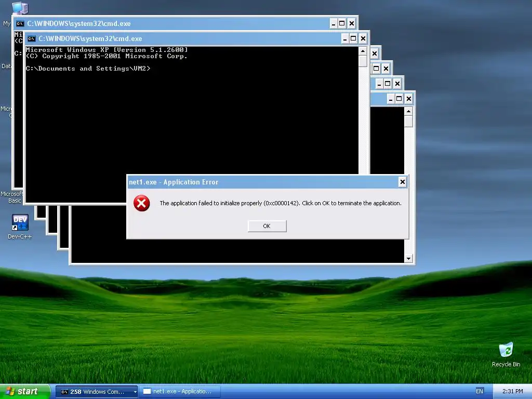
Task: Maximize the lowest cascaded cmd window
Action: pos(400,99)
